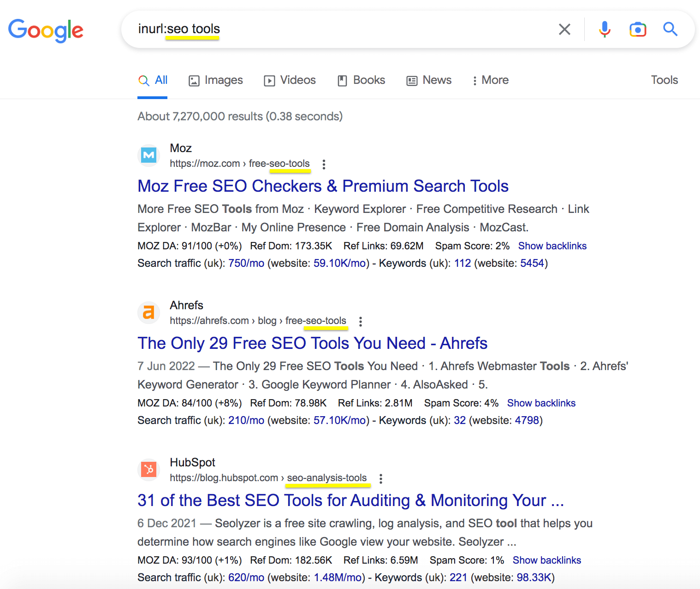700x589 pixels.
Task: Click the MOZ DA: 93/100 (+1%) metric
Action: (x=190, y=560)
